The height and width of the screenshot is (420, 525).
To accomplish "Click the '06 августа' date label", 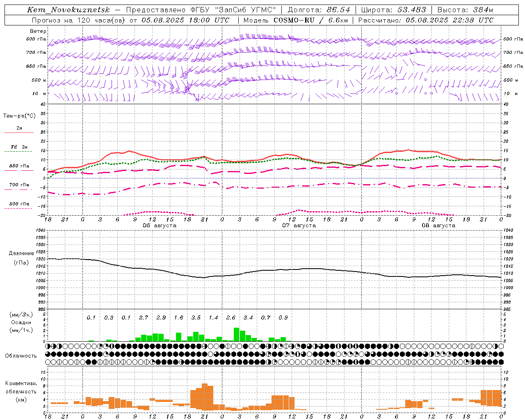I will pos(160,226).
